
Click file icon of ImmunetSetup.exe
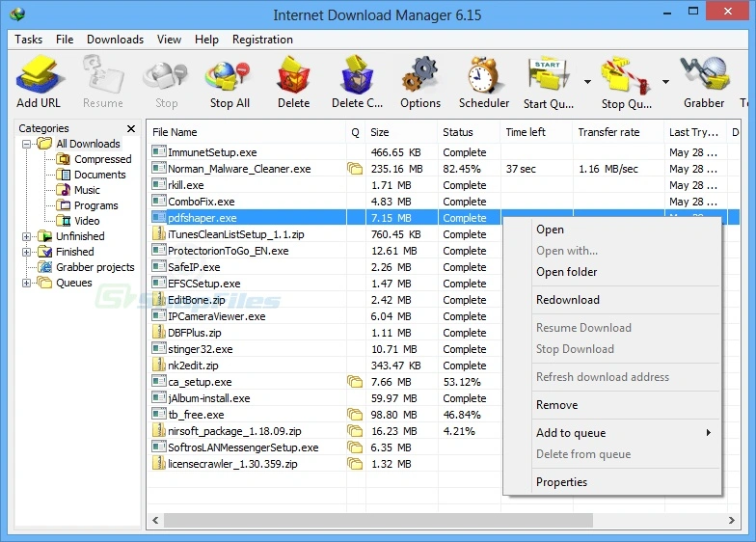pos(158,152)
